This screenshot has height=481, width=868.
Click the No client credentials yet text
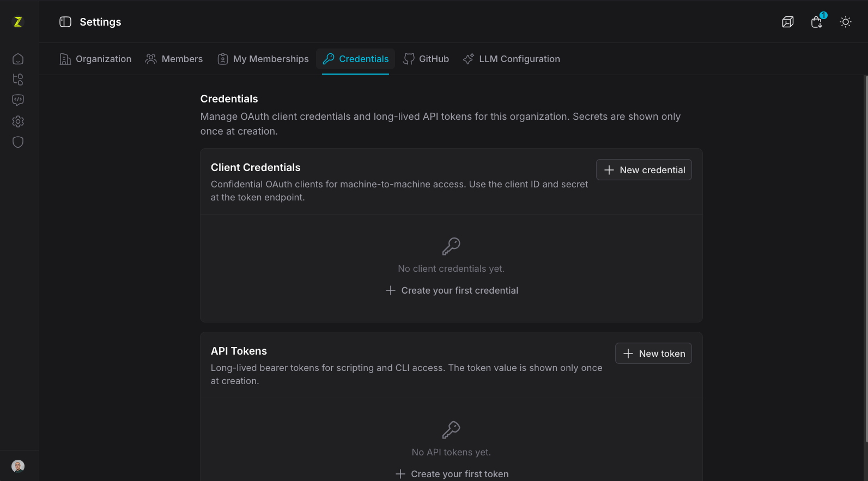click(x=451, y=269)
